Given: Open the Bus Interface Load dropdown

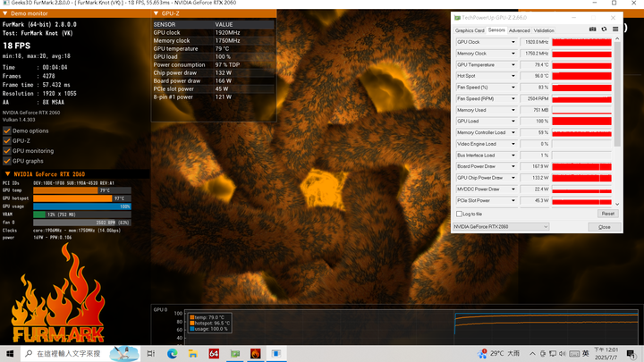Looking at the screenshot, I should point(513,156).
